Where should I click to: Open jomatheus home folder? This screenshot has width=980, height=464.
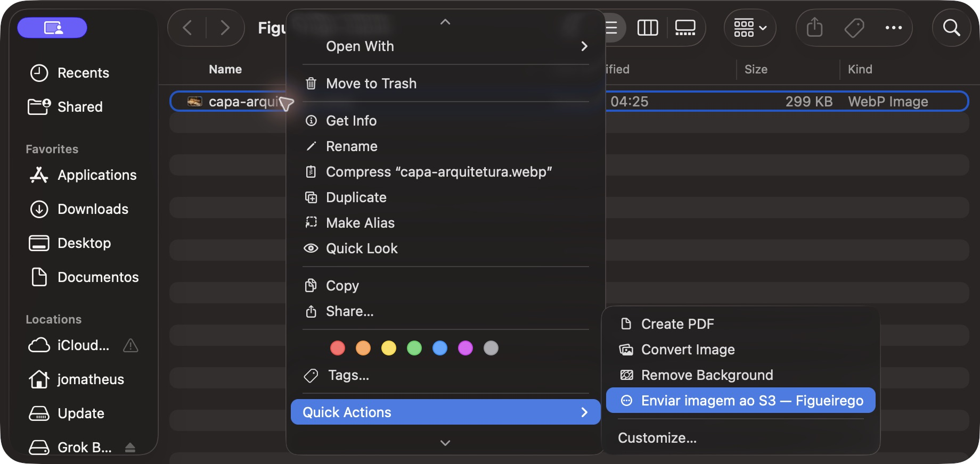(x=76, y=379)
